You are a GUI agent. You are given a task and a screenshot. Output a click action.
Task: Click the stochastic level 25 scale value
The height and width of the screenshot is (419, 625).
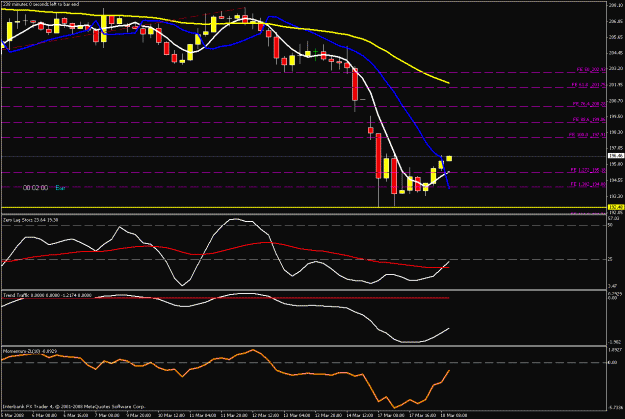point(610,260)
